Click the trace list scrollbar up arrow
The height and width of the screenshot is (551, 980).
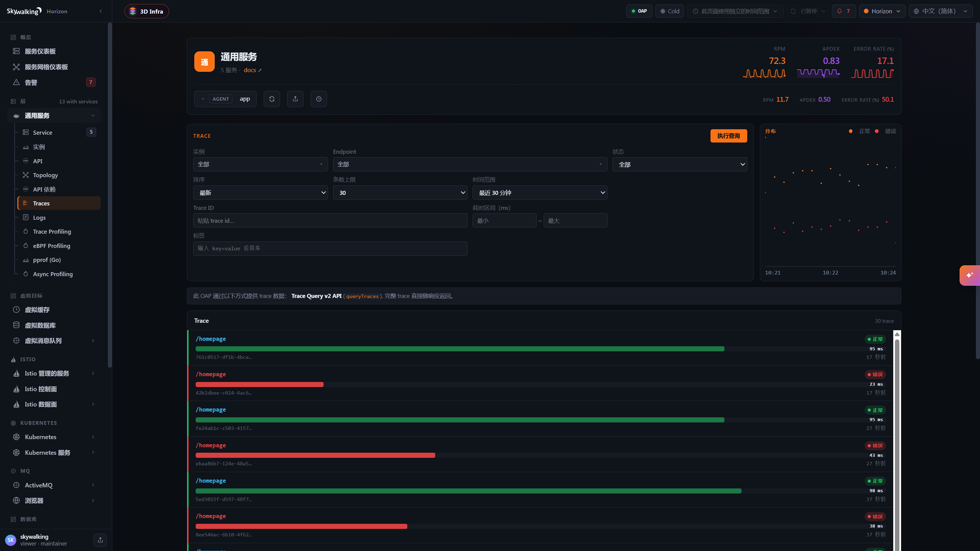897,334
